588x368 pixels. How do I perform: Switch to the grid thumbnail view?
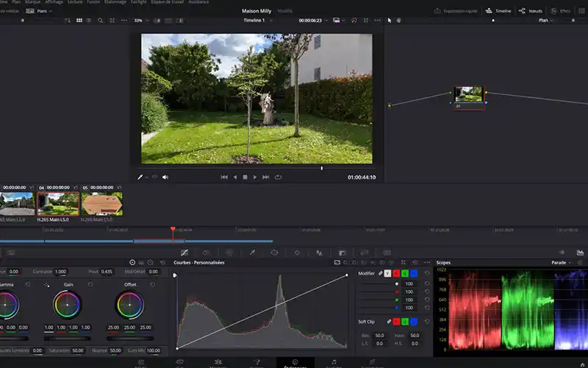coord(79,21)
